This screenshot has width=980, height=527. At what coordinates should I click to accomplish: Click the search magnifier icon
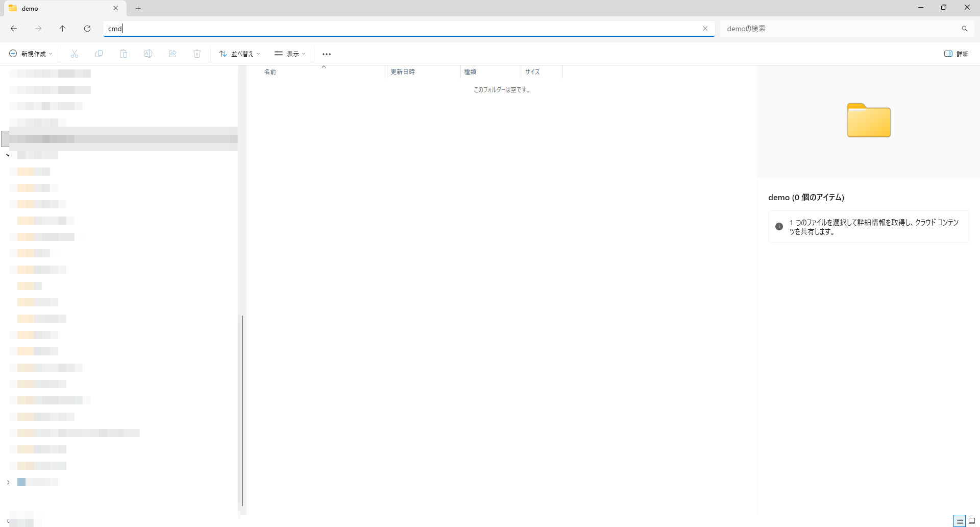pos(964,29)
